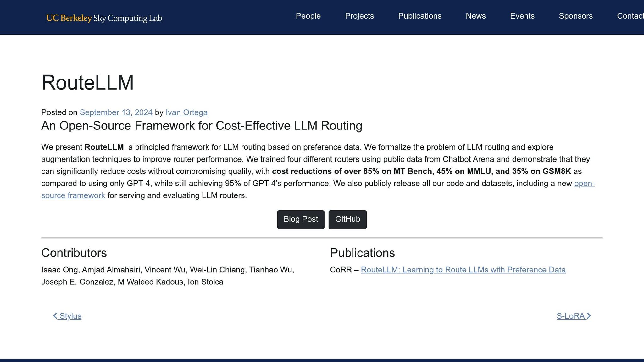Click the open-source framework link
This screenshot has width=644, height=362.
coord(73,195)
